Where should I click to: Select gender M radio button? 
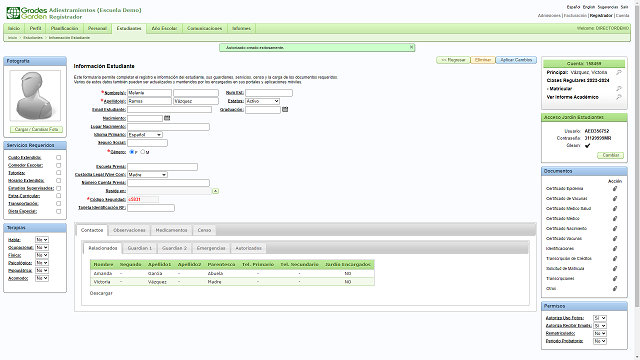coord(142,152)
